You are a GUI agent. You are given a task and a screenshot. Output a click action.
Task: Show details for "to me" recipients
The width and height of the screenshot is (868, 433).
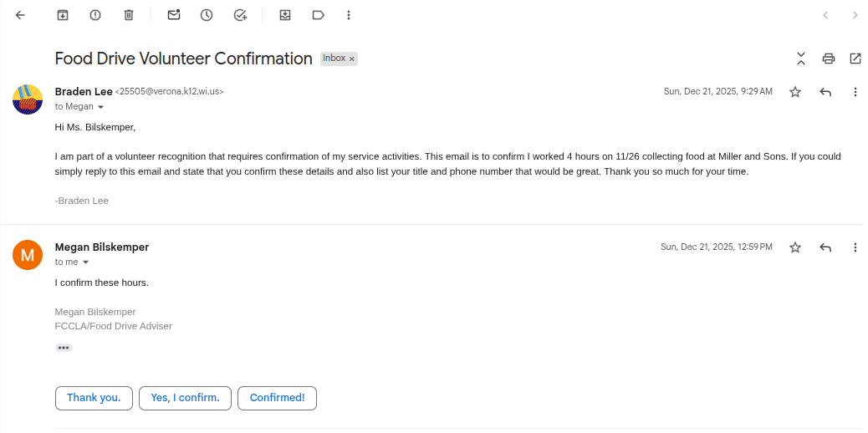[85, 262]
